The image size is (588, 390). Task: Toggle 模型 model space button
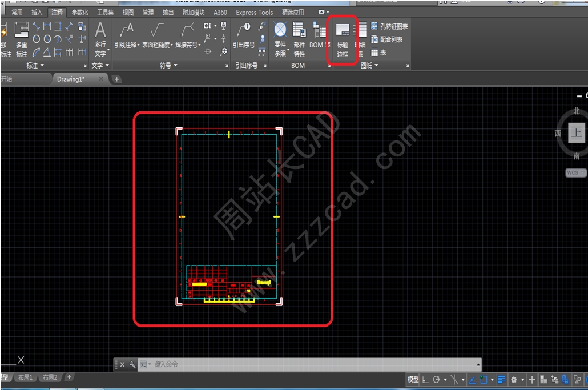413,380
